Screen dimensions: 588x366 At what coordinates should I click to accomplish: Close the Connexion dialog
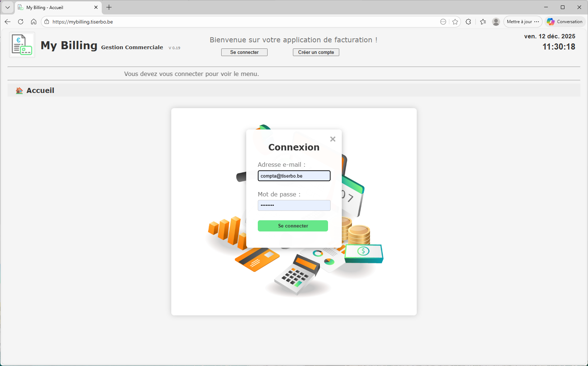tap(332, 139)
